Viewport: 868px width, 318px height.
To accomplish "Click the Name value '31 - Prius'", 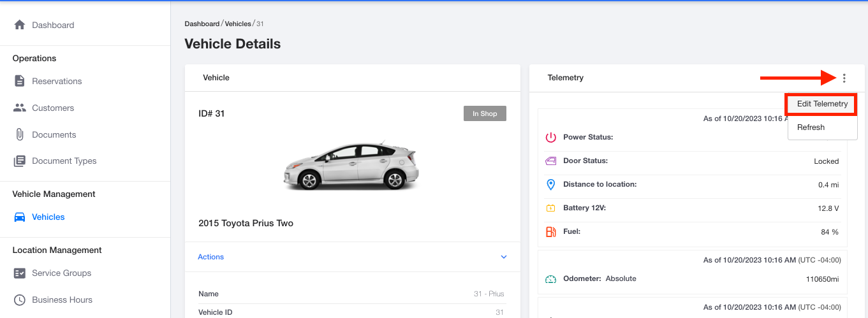I will click(x=489, y=294).
